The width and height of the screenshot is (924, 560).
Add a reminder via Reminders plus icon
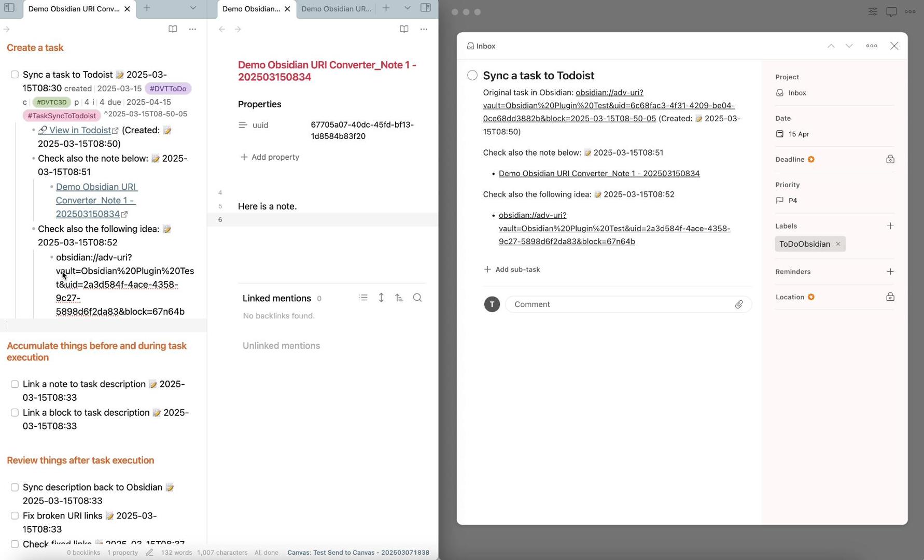pyautogui.click(x=890, y=272)
